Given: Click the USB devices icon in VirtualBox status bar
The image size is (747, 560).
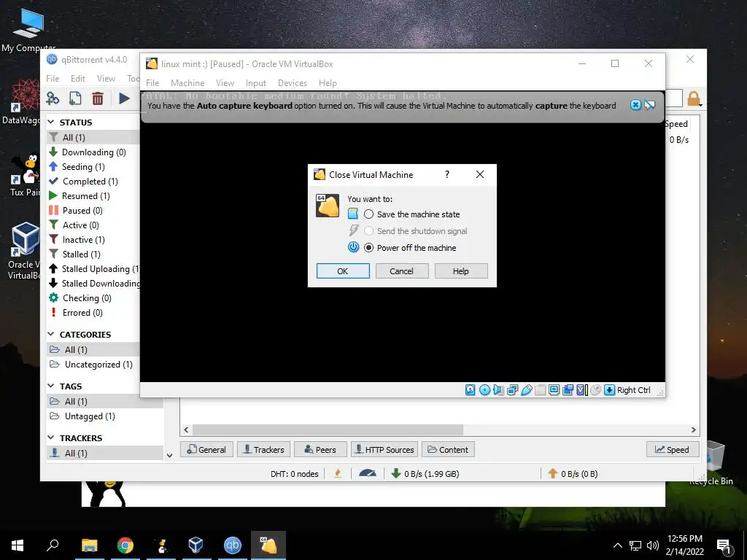Looking at the screenshot, I should pyautogui.click(x=527, y=390).
